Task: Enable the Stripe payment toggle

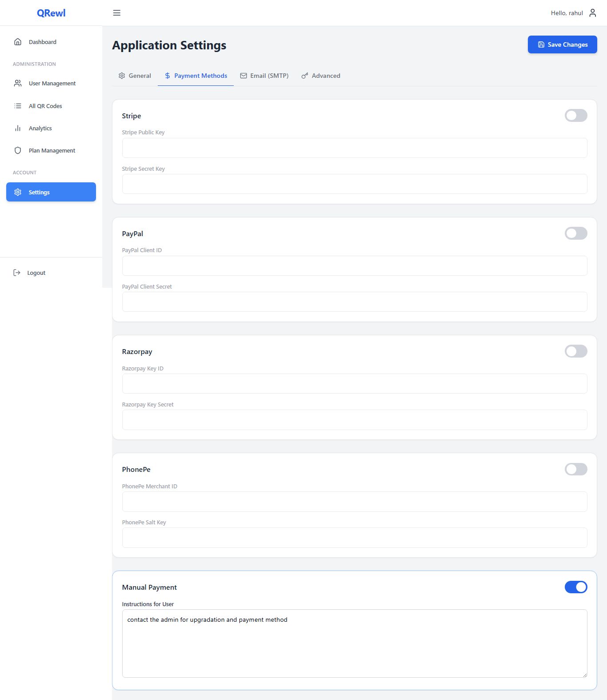Action: click(x=575, y=116)
